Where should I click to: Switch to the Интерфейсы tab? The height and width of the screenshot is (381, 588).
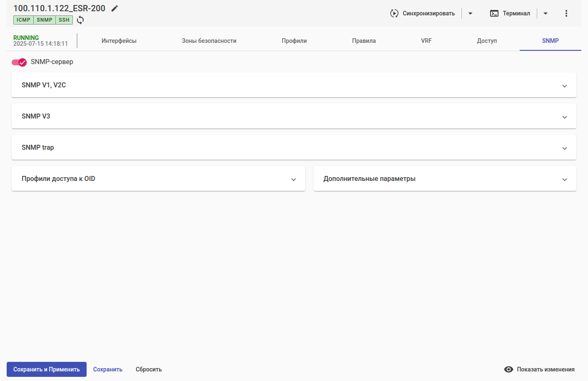pos(119,41)
